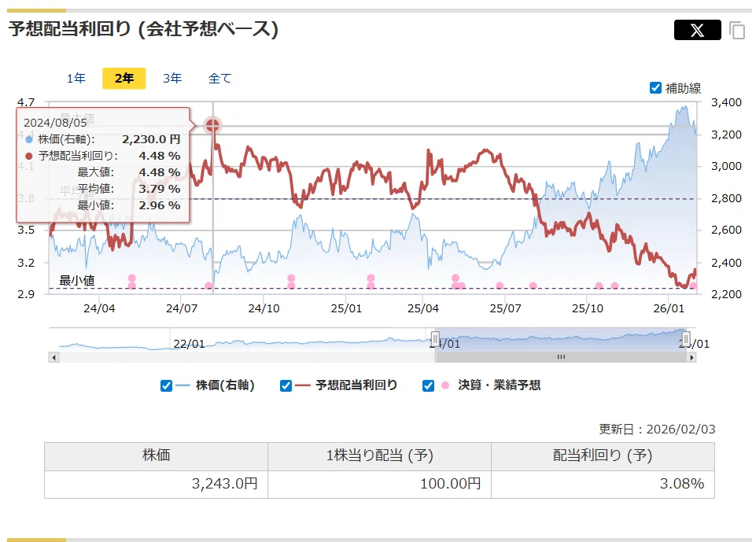756x542 pixels.
Task: Click the highlighted 2024/08/05 data point marker
Action: (x=212, y=125)
